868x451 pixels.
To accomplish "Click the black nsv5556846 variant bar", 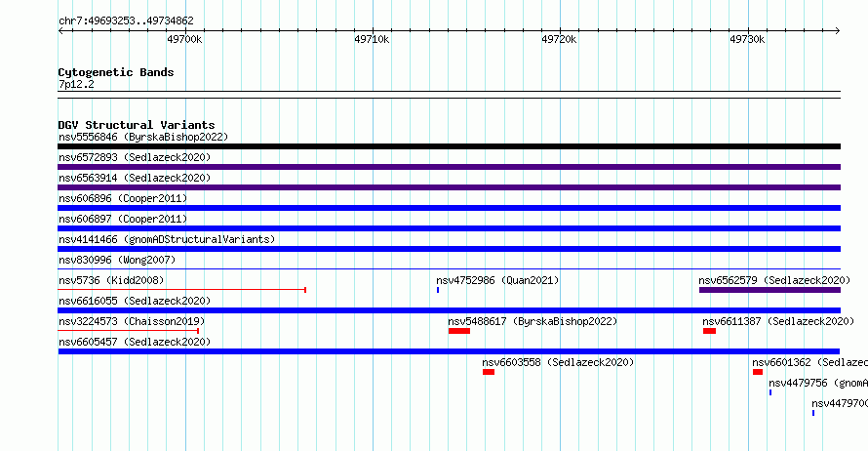I will 449,146.
